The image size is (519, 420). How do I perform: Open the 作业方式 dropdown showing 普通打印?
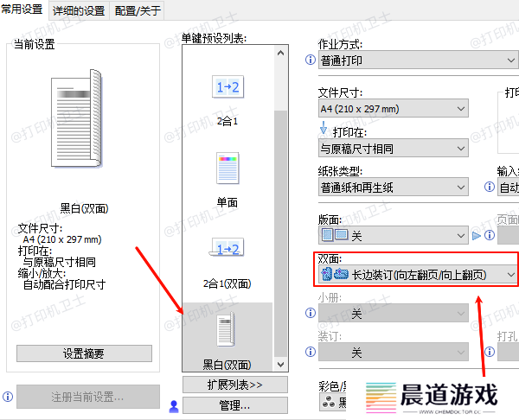(x=419, y=60)
